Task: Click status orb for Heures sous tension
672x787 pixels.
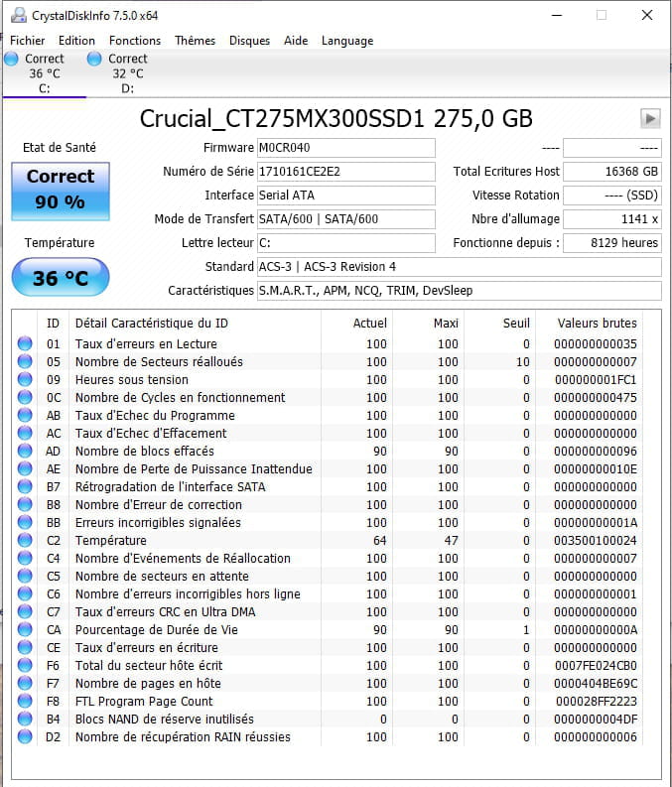Action: (25, 379)
